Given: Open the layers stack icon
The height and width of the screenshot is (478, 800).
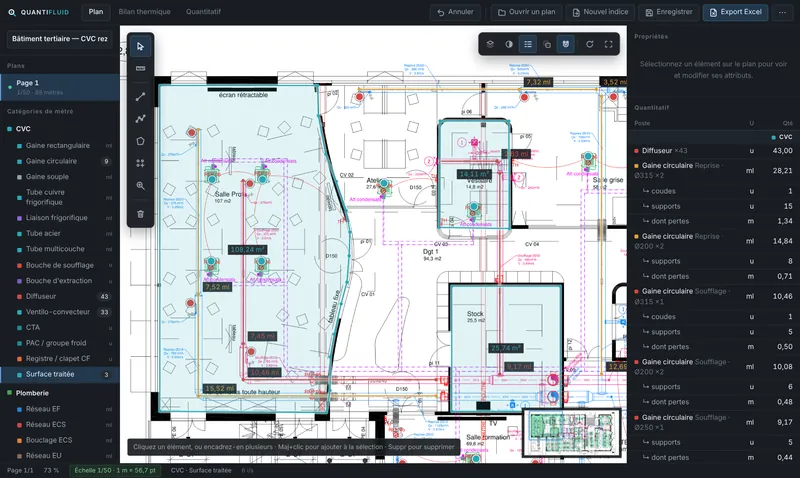Looking at the screenshot, I should [x=490, y=44].
